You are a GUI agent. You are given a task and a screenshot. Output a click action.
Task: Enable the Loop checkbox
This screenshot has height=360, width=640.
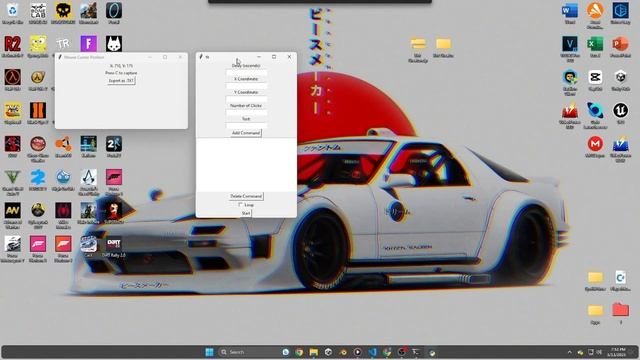pos(240,204)
